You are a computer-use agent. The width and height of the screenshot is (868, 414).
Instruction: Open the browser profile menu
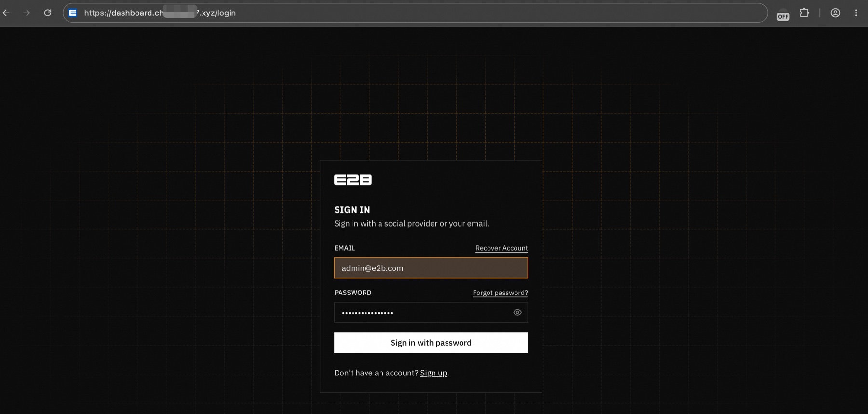(x=835, y=13)
